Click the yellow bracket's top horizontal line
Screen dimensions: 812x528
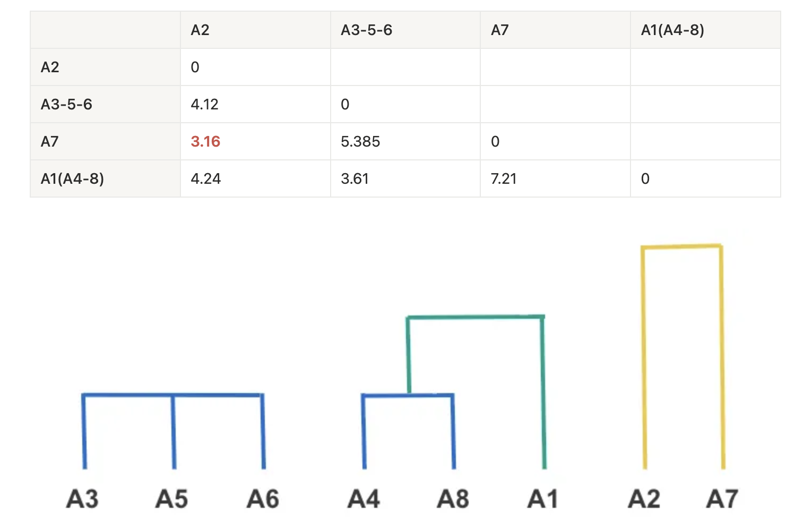pyautogui.click(x=681, y=246)
